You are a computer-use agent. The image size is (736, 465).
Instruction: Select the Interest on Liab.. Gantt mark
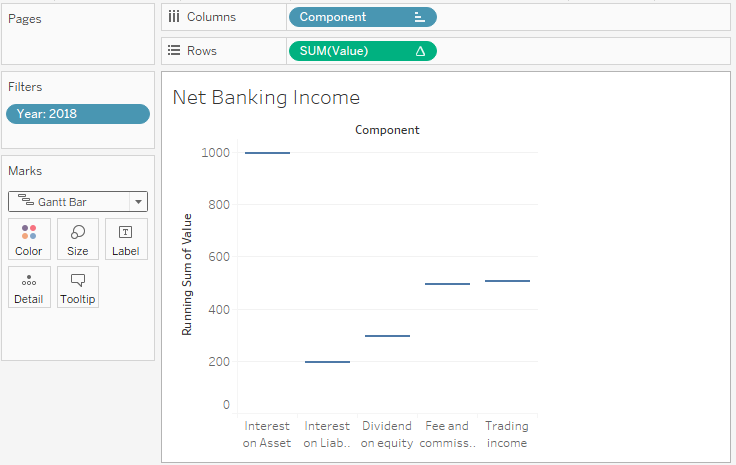click(328, 362)
